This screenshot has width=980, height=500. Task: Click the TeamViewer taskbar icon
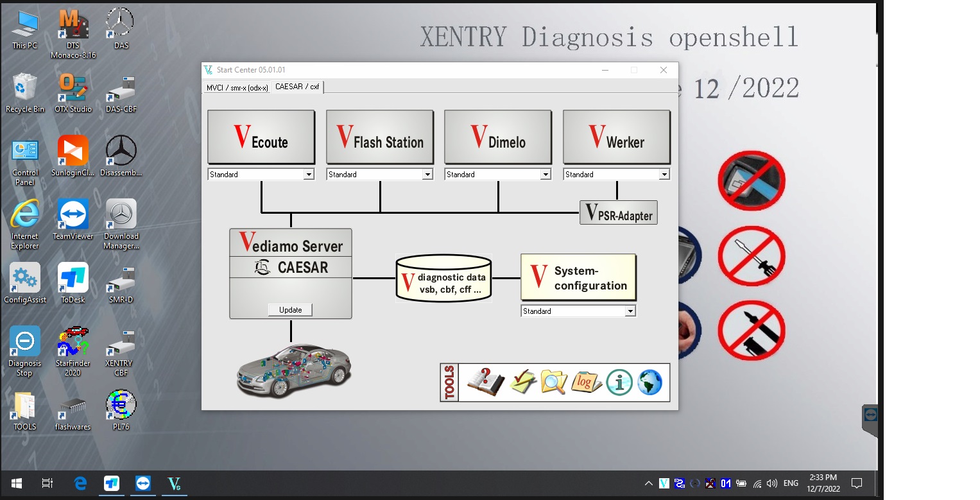click(143, 483)
